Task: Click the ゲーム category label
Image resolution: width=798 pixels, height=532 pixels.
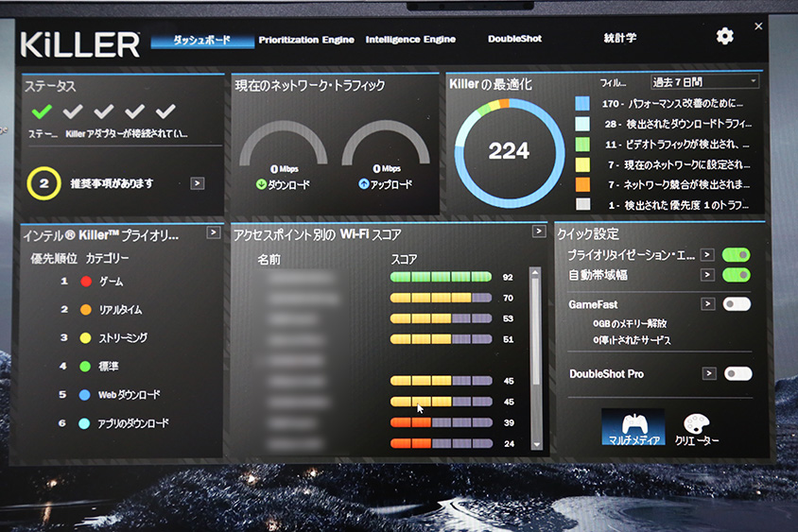Action: [111, 282]
